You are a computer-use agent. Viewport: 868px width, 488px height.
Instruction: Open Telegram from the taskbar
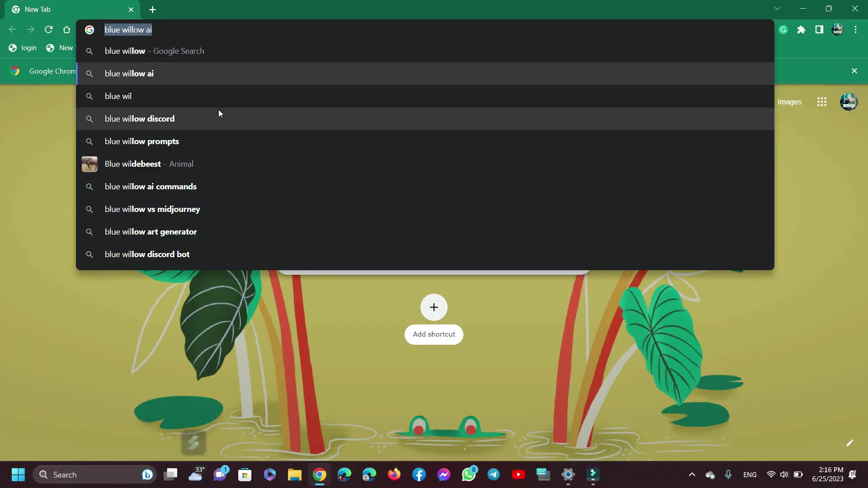[494, 474]
